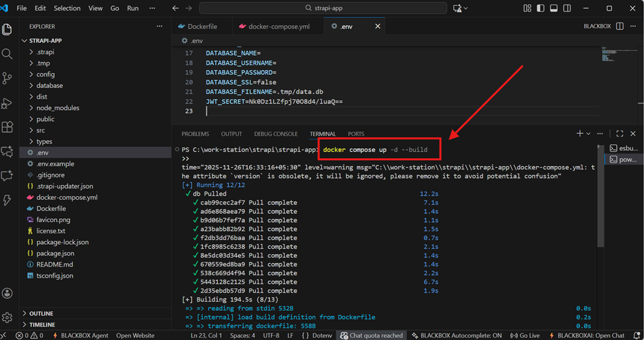Click the Chat quota reached status item

372,335
